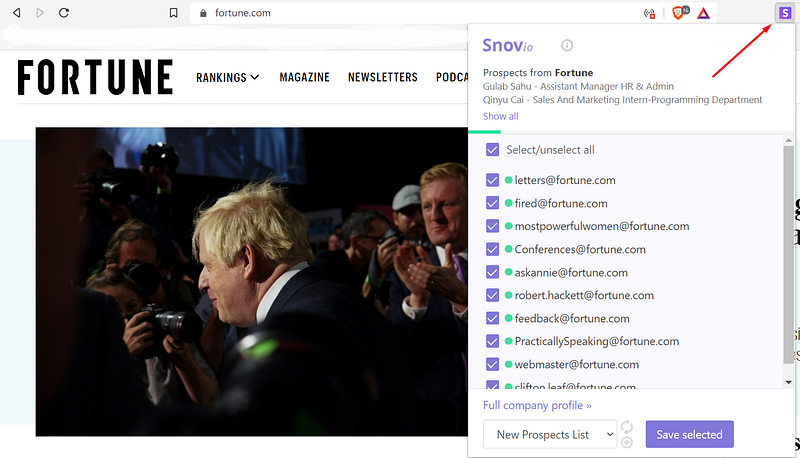
Task: Click the robert.hackett@fortune.com address text
Action: [584, 295]
